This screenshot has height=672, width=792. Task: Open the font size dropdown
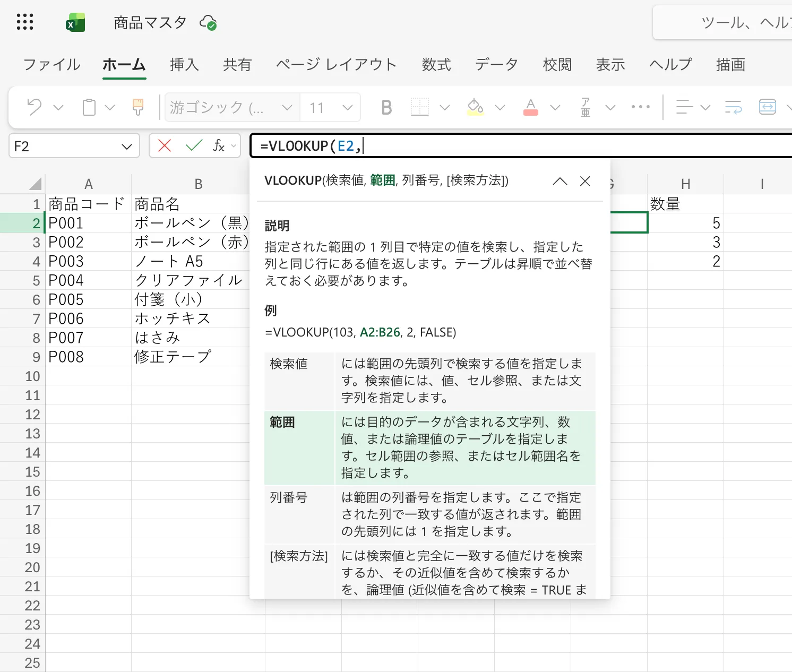(348, 108)
